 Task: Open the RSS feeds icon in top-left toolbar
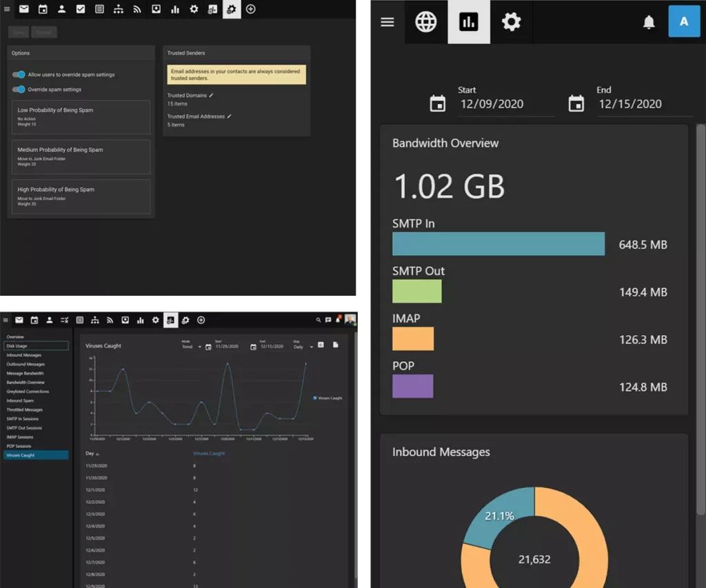click(x=137, y=9)
